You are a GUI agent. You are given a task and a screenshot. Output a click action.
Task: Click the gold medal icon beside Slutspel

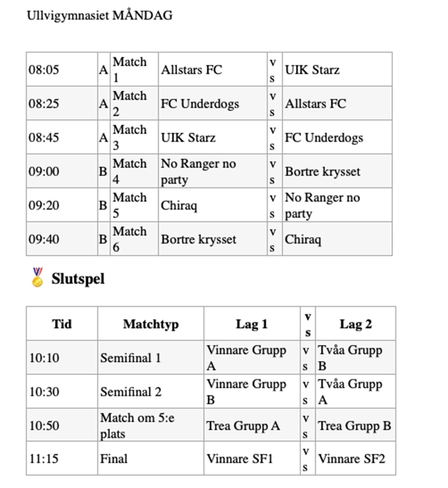click(38, 277)
